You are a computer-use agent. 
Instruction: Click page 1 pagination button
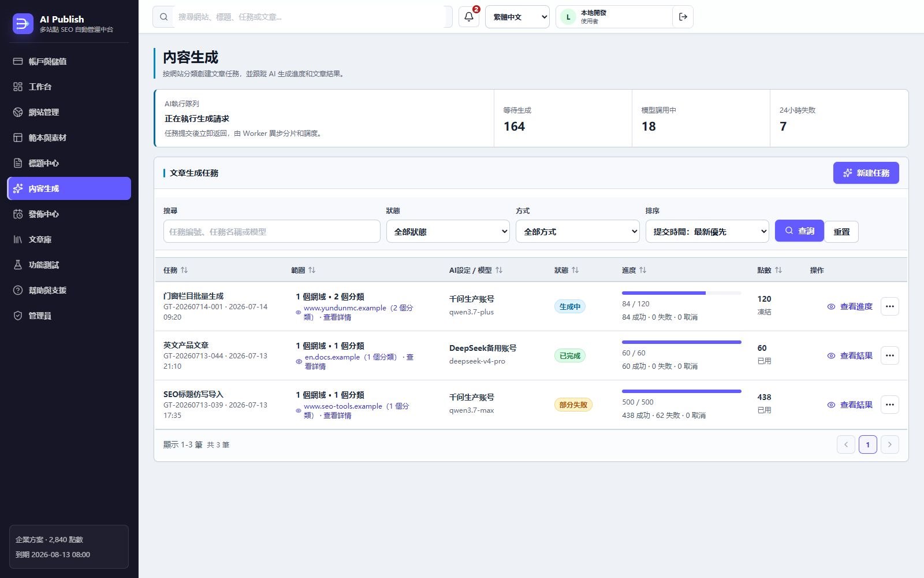(x=868, y=444)
